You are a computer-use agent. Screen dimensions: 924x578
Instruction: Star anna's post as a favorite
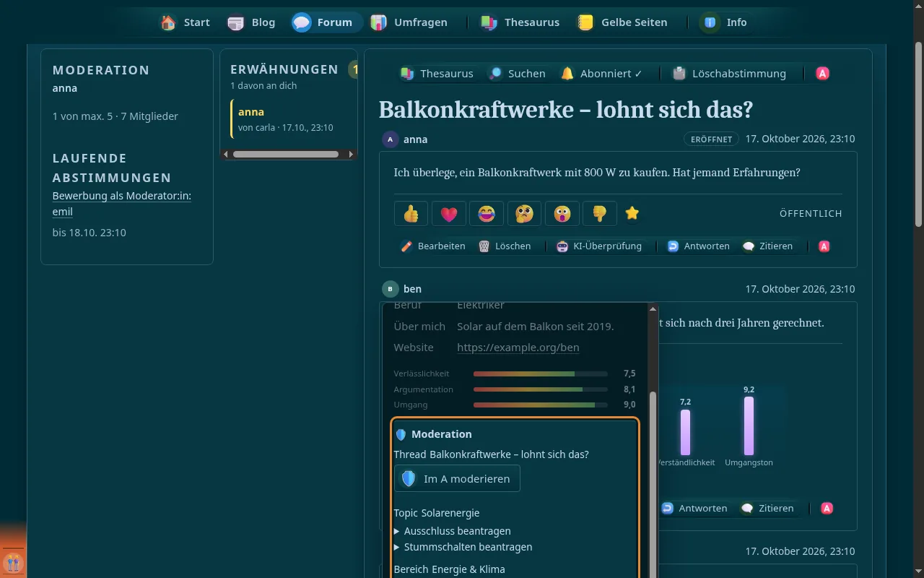(632, 214)
